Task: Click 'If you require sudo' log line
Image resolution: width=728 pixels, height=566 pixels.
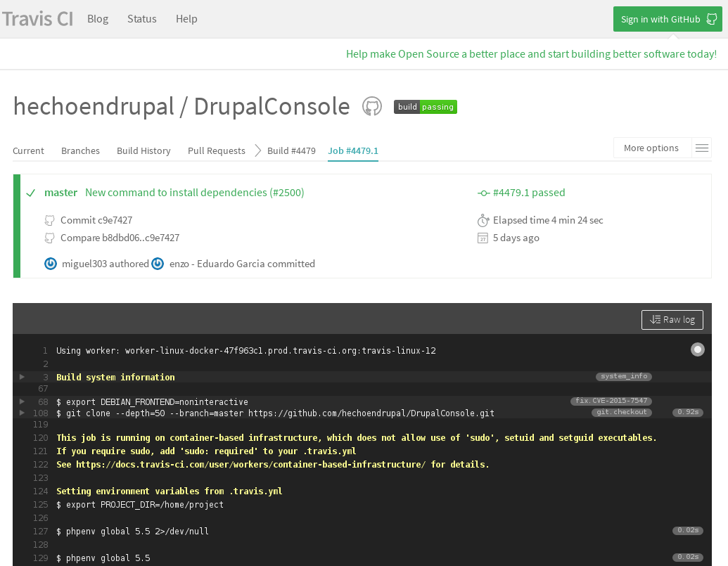Action: coord(206,451)
